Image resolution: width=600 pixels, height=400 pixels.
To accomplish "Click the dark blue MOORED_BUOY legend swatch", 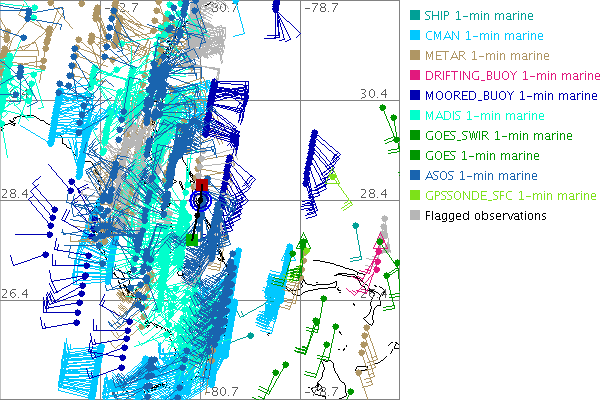I will tap(415, 96).
